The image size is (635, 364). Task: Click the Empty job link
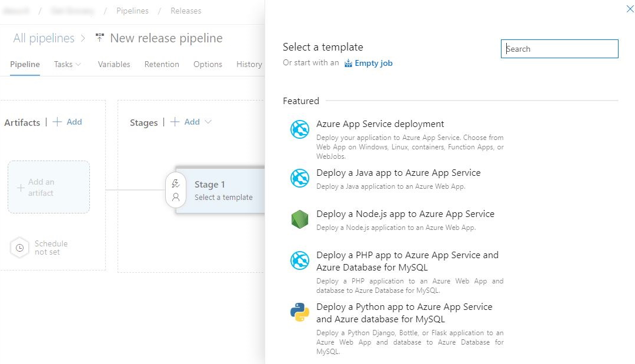tap(373, 63)
